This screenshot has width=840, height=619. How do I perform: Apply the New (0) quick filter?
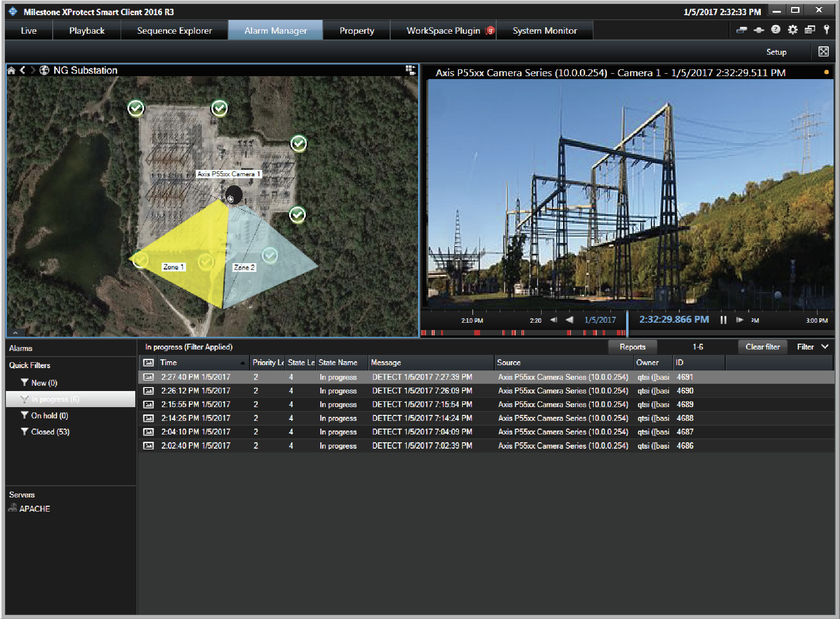[x=71, y=383]
